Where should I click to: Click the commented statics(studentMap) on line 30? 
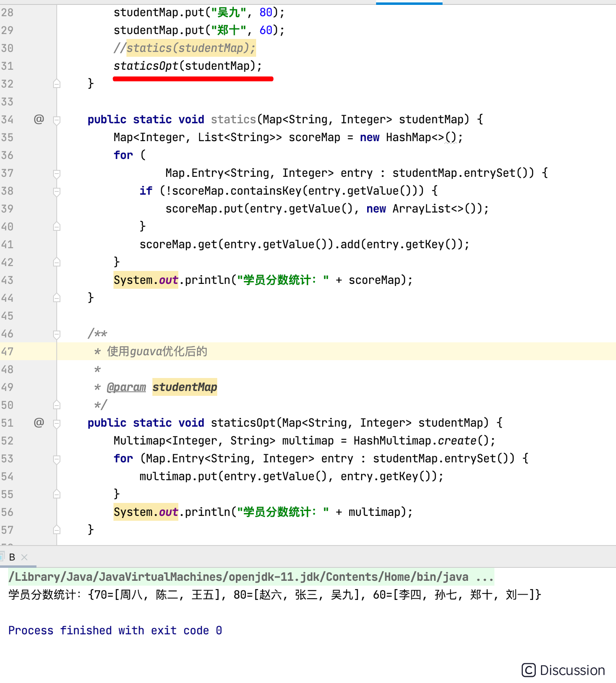pos(191,48)
